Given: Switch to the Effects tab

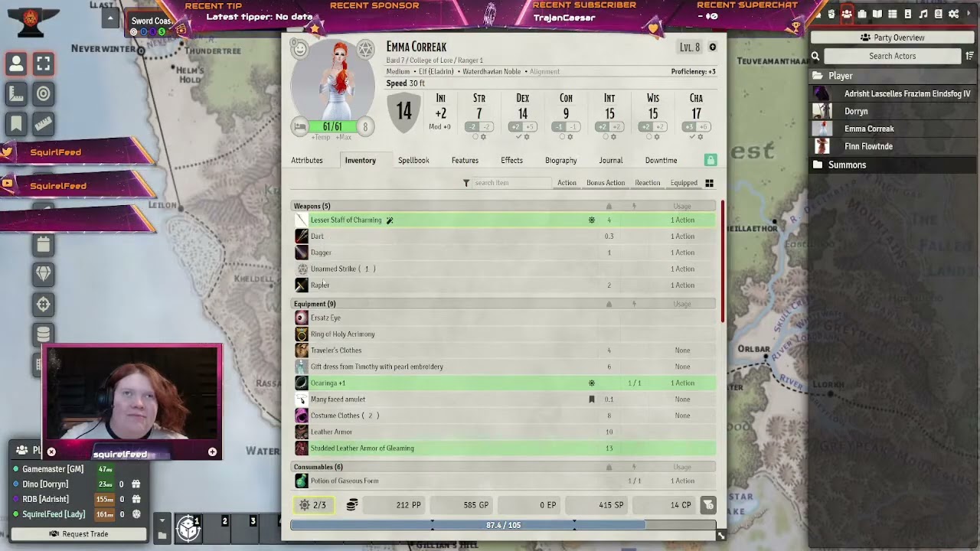Looking at the screenshot, I should (511, 161).
